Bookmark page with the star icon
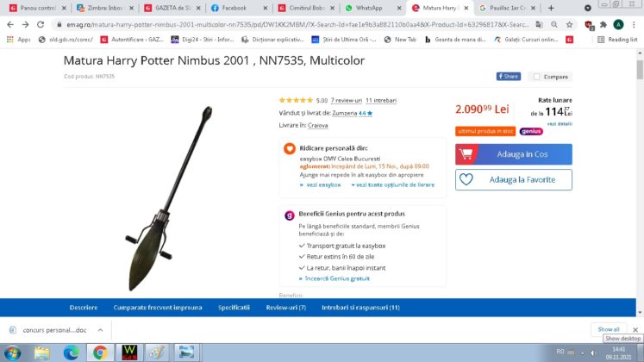This screenshot has width=644, height=362. pos(569,25)
